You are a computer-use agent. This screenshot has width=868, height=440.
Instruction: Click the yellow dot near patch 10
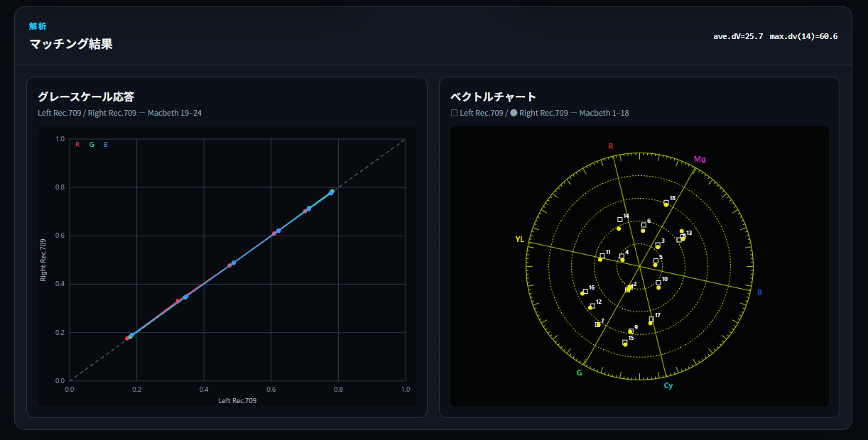(658, 287)
